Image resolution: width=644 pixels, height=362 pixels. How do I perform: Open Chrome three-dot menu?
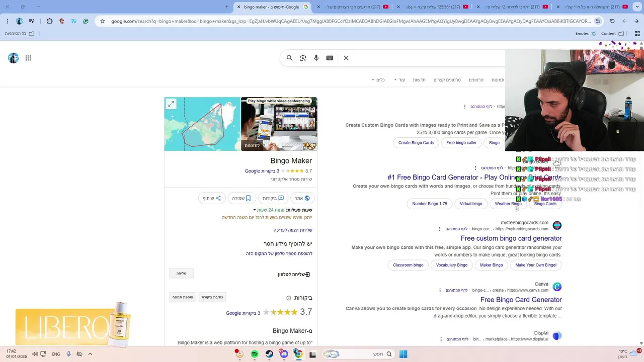7,21
